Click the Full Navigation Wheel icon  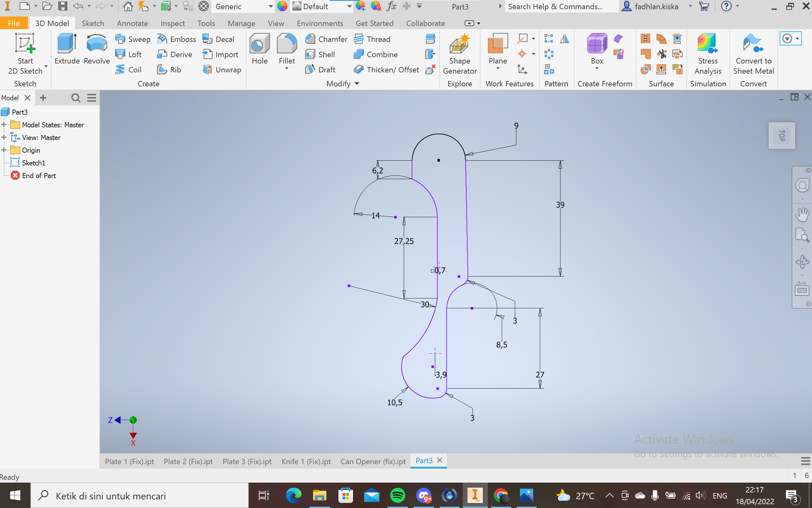[x=802, y=185]
